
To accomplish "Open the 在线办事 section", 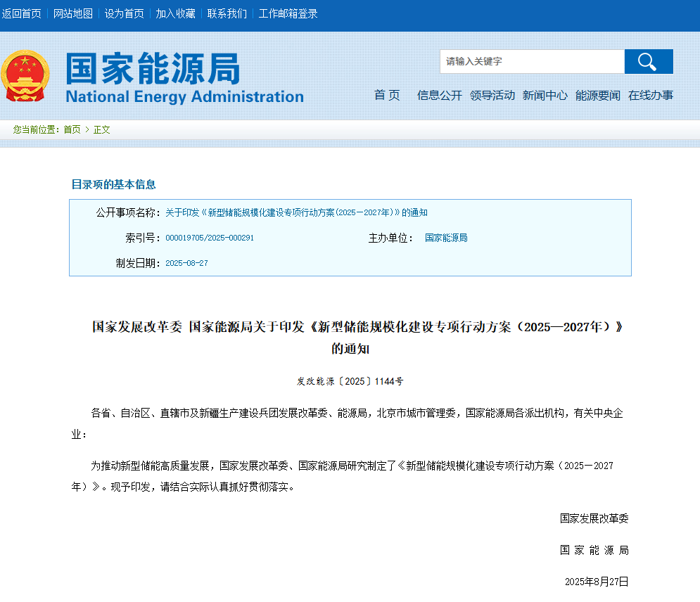I will (649, 96).
